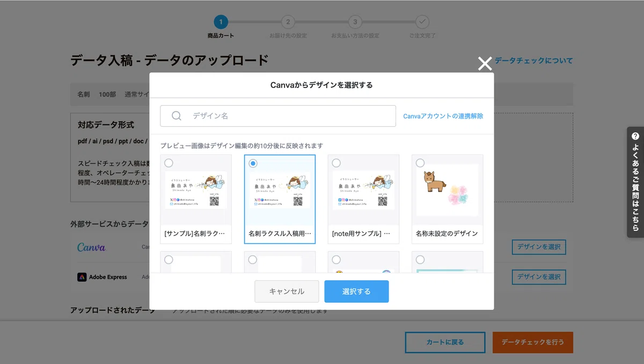Viewport: 644px width, 364px height.
Task: Click step 1 商品カート indicator
Action: (221, 22)
